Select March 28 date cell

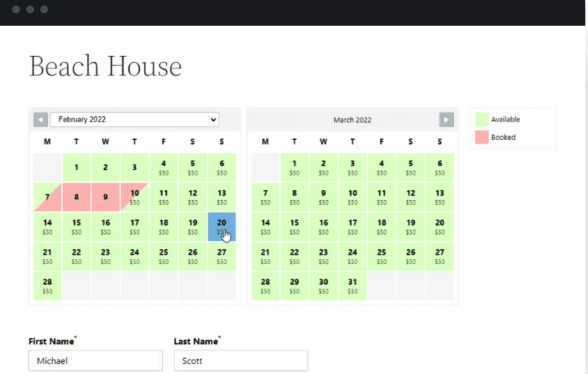click(x=265, y=286)
